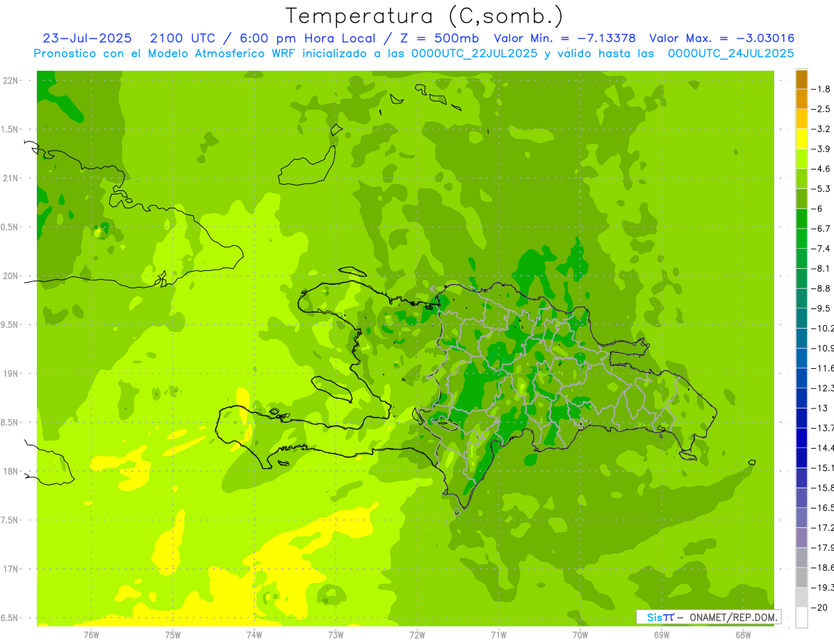
Task: Select the olive-green swatch between -5.3 and -6
Action: click(x=801, y=199)
